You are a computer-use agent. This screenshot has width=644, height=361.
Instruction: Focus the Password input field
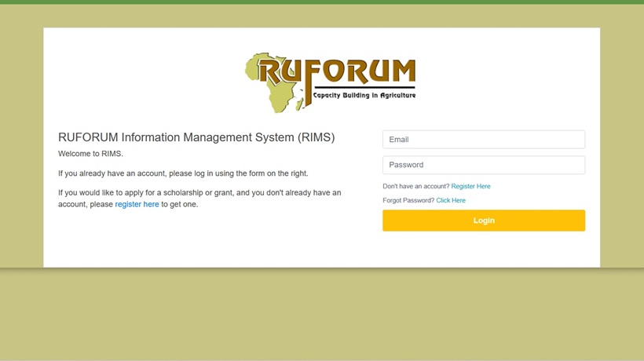pos(484,165)
